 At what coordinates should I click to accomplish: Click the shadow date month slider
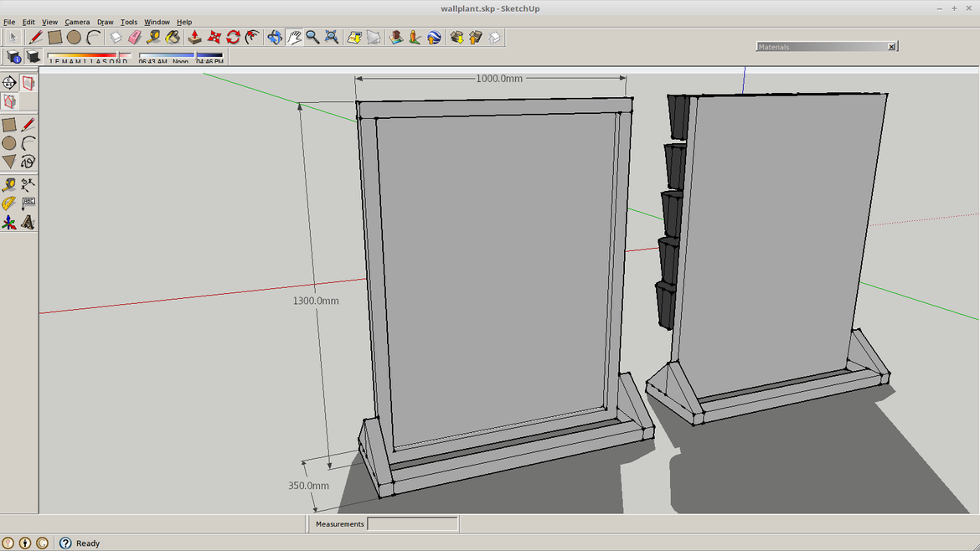88,56
